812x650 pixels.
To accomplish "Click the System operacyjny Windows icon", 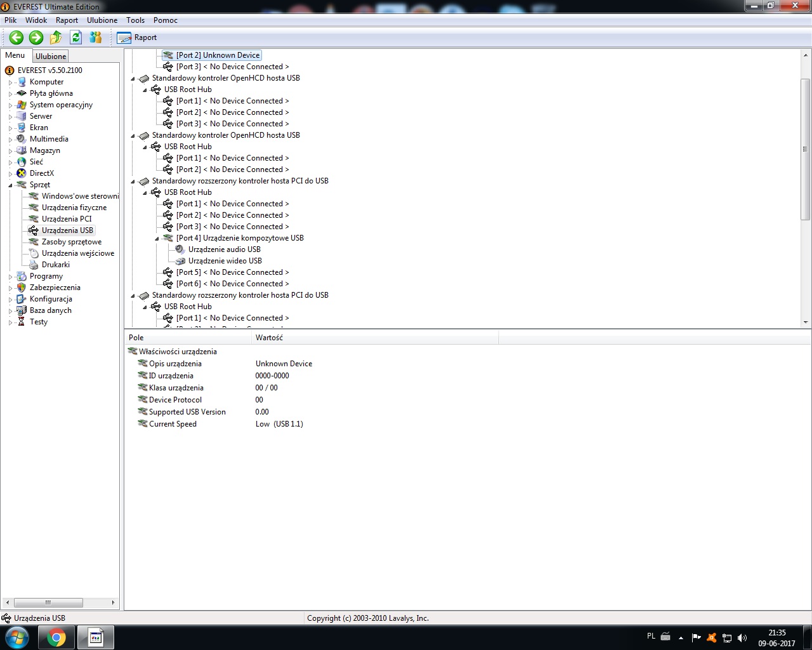I will click(22, 105).
